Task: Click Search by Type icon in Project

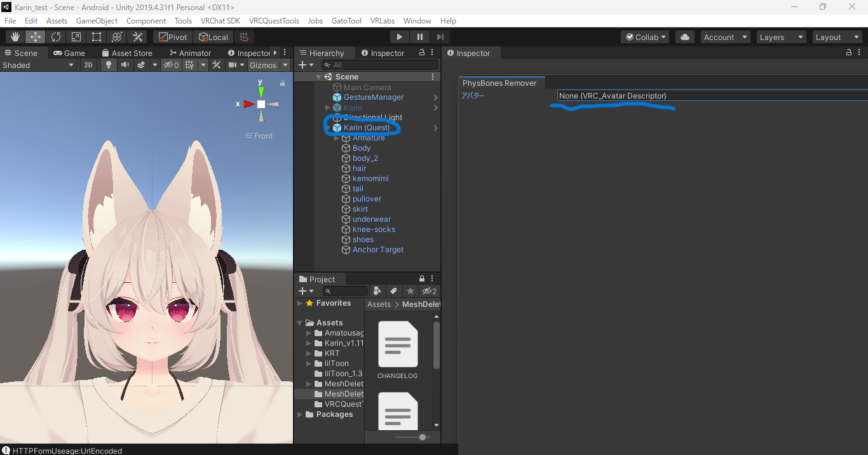Action: pos(377,291)
